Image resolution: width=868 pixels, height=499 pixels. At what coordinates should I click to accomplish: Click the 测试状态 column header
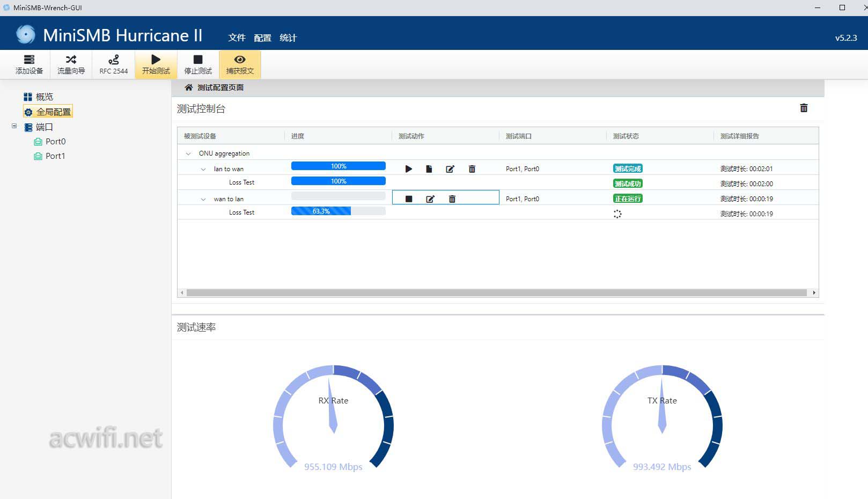pyautogui.click(x=626, y=136)
